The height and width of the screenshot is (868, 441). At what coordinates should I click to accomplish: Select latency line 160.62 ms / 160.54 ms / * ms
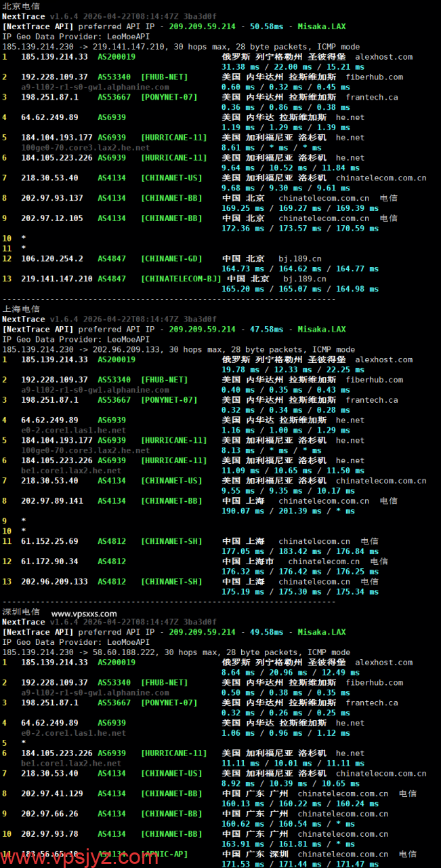coord(289,825)
